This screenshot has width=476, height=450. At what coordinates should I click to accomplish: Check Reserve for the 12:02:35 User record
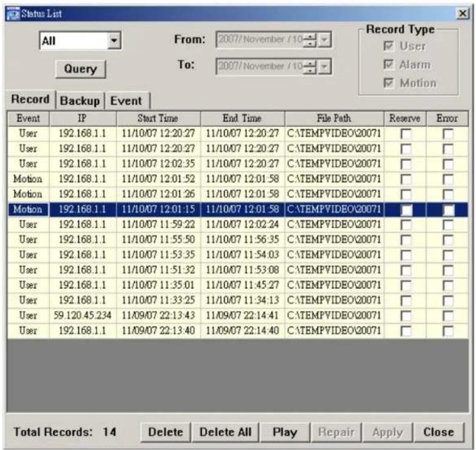point(406,164)
